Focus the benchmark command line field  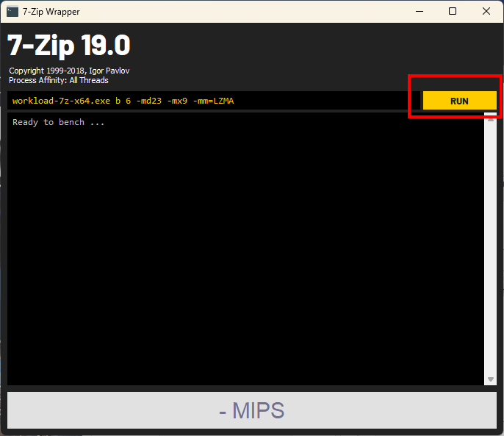[x=214, y=101]
